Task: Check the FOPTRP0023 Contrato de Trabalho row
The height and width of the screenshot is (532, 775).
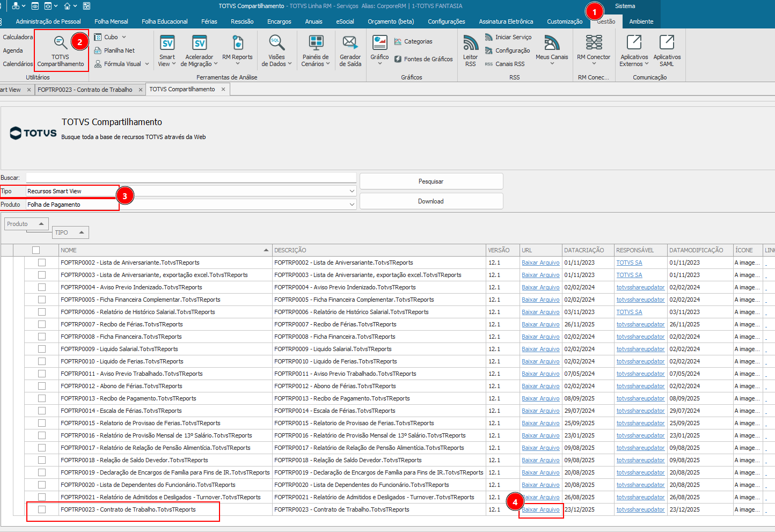Action: (x=42, y=509)
